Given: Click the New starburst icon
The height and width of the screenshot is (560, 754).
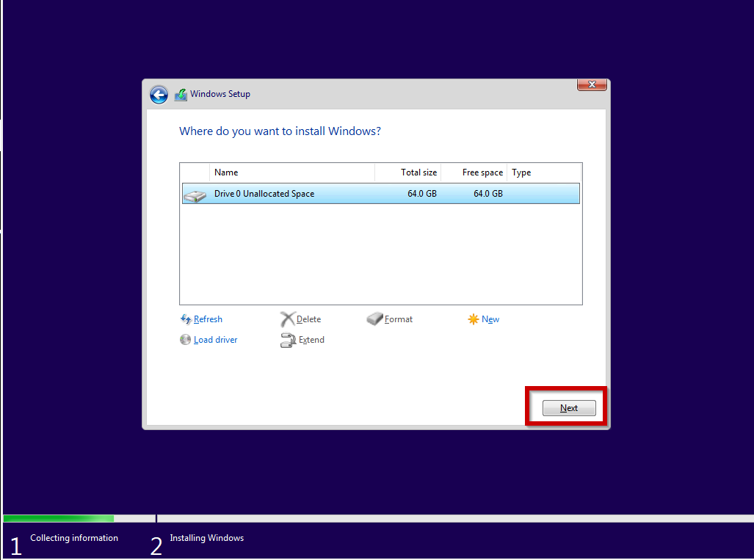Looking at the screenshot, I should (473, 319).
